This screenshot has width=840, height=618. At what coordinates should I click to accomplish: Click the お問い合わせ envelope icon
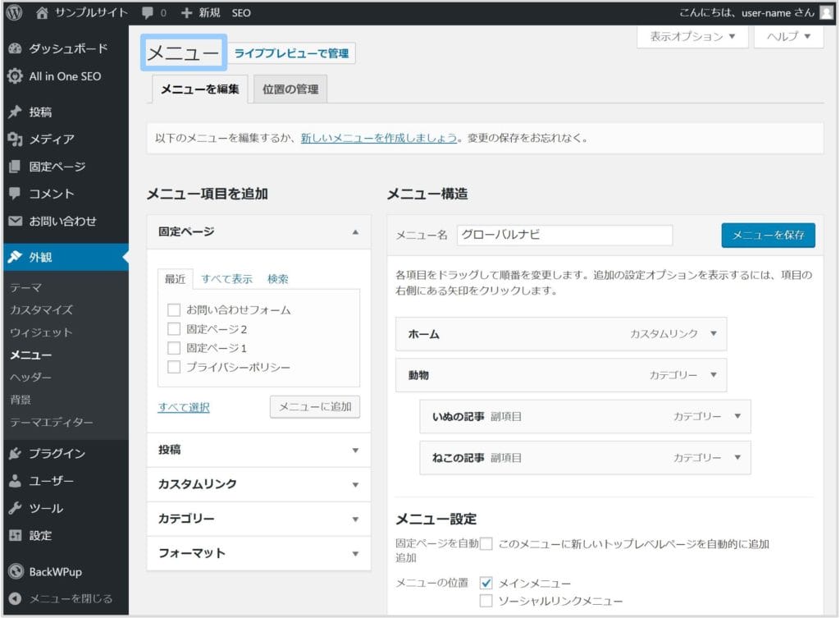tap(15, 221)
